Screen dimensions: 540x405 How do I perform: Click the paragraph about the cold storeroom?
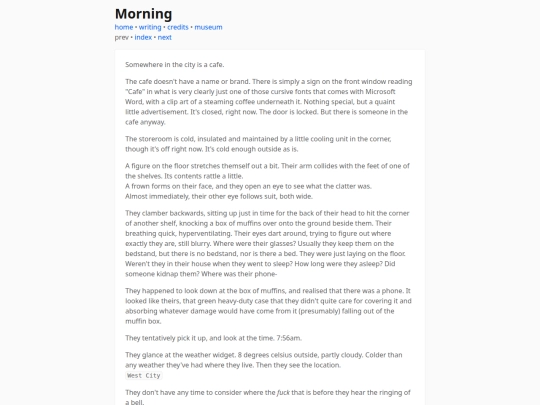point(258,144)
